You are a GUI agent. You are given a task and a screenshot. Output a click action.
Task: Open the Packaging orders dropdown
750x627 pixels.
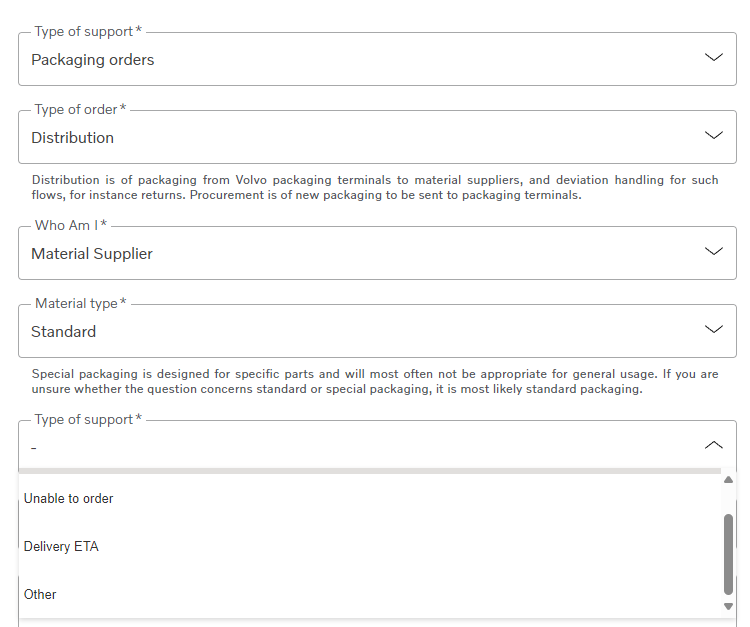click(x=377, y=59)
